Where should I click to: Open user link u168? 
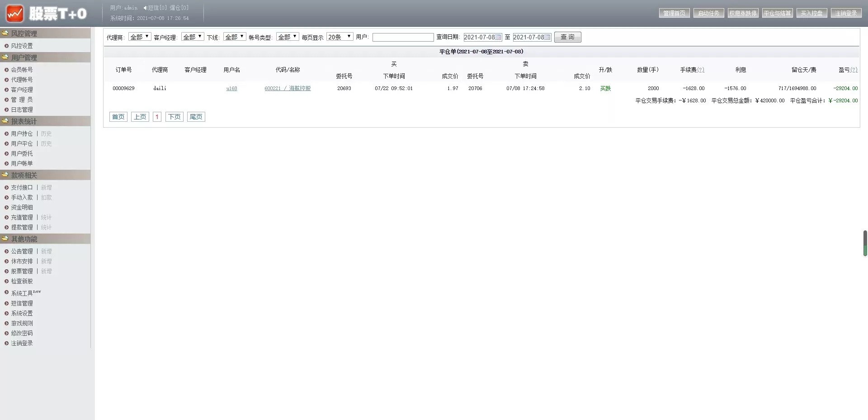pyautogui.click(x=231, y=88)
